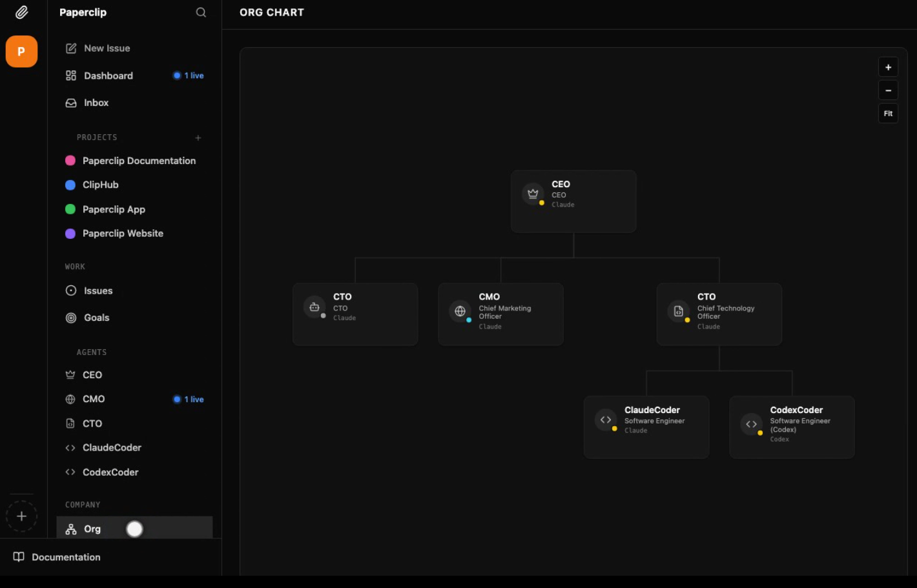Click the code avatar on CodexCoder card
This screenshot has height=588, width=917.
point(752,424)
